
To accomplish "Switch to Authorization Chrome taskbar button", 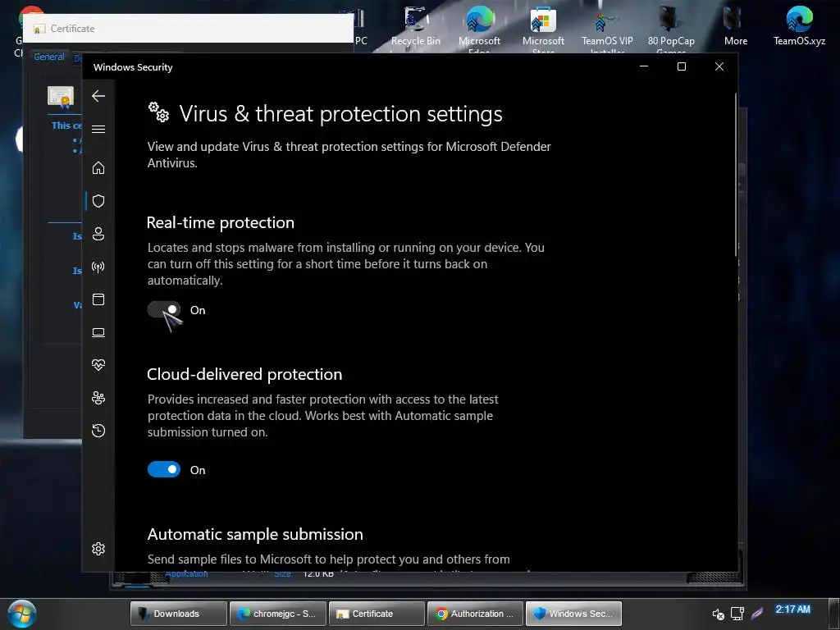I will point(475,614).
